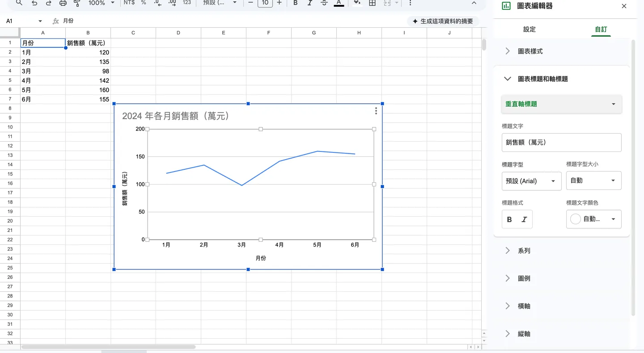644x353 pixels.
Task: Click the select-all corner of the grid
Action: pos(10,33)
